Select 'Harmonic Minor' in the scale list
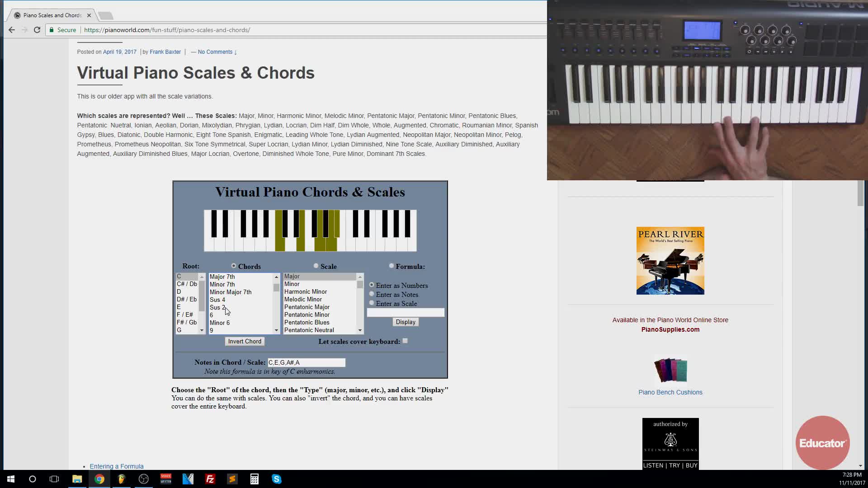The width and height of the screenshot is (868, 488). pos(306,292)
